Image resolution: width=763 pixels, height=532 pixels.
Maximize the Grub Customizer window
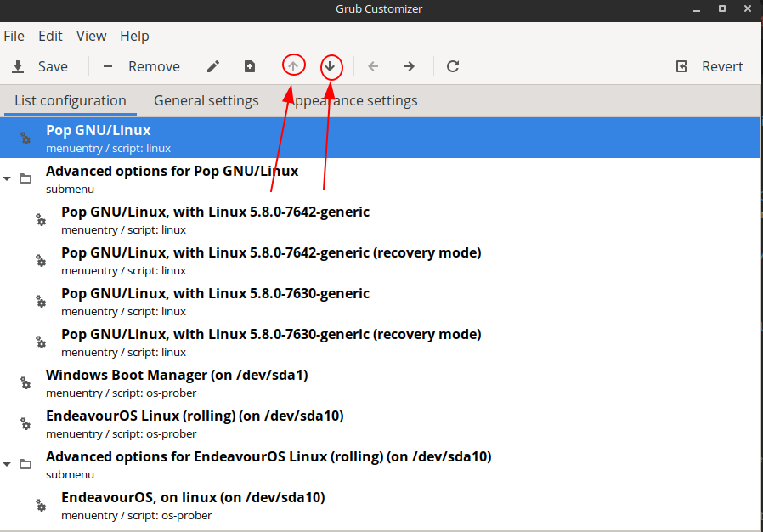coord(722,8)
